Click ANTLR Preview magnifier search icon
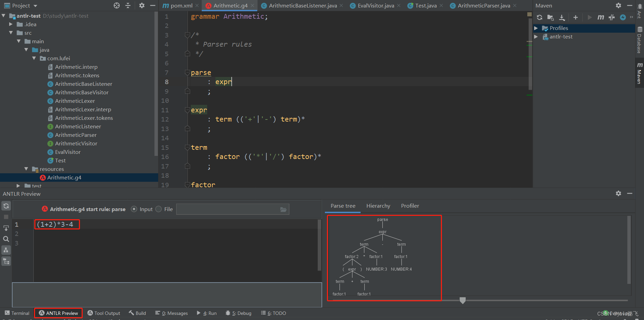Screen dimensions: 644x320 (x=6, y=239)
